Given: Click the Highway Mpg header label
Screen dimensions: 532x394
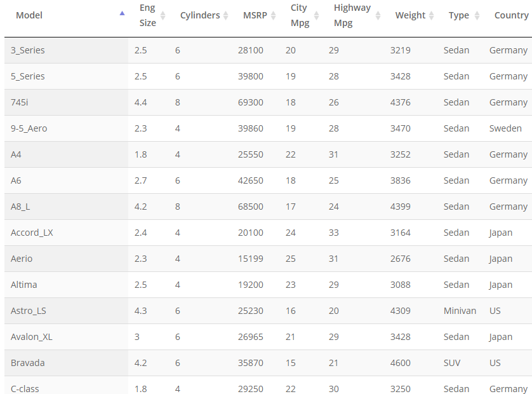Looking at the screenshot, I should click(352, 15).
